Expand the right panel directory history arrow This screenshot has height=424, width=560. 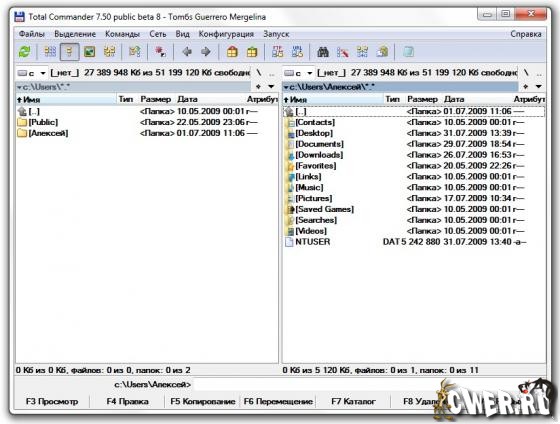coord(539,86)
